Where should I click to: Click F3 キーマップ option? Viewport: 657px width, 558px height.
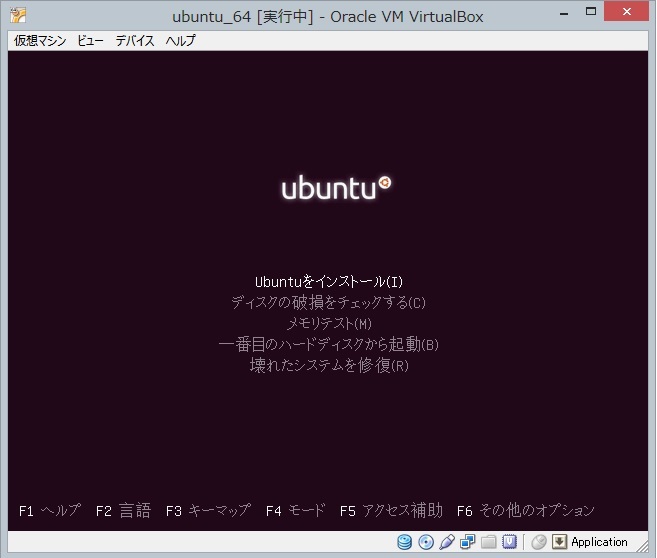pos(208,511)
